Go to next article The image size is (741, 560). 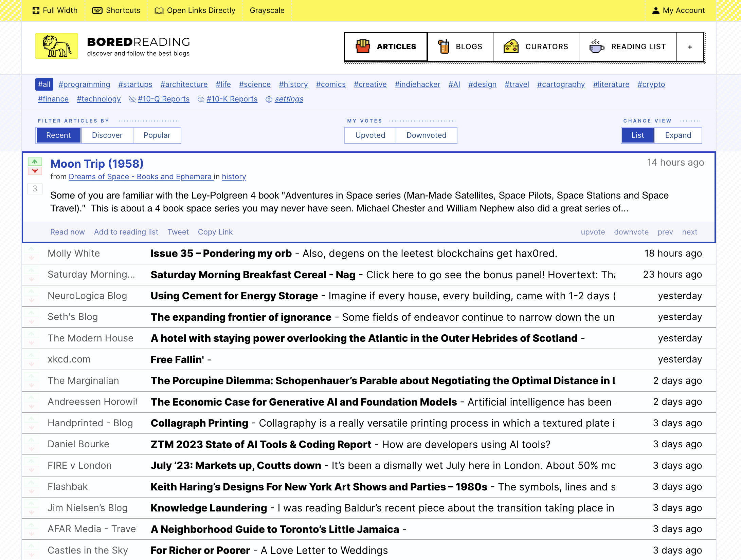point(689,232)
